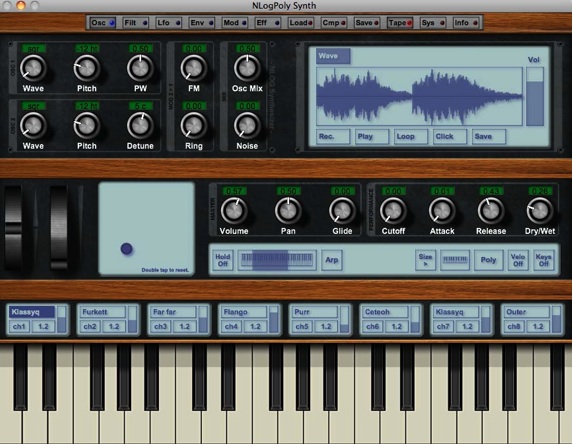Click the FM modulation knob

pyautogui.click(x=193, y=68)
